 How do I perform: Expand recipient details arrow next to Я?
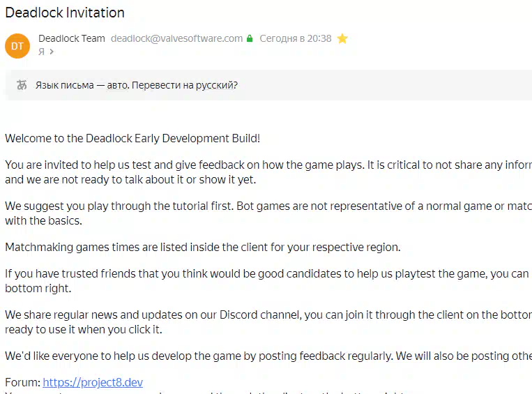(52, 52)
